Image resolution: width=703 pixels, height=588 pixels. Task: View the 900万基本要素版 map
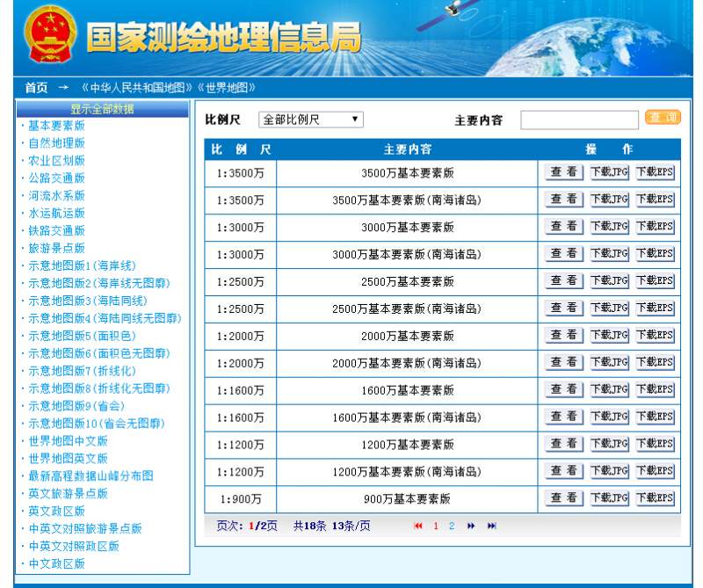(564, 497)
